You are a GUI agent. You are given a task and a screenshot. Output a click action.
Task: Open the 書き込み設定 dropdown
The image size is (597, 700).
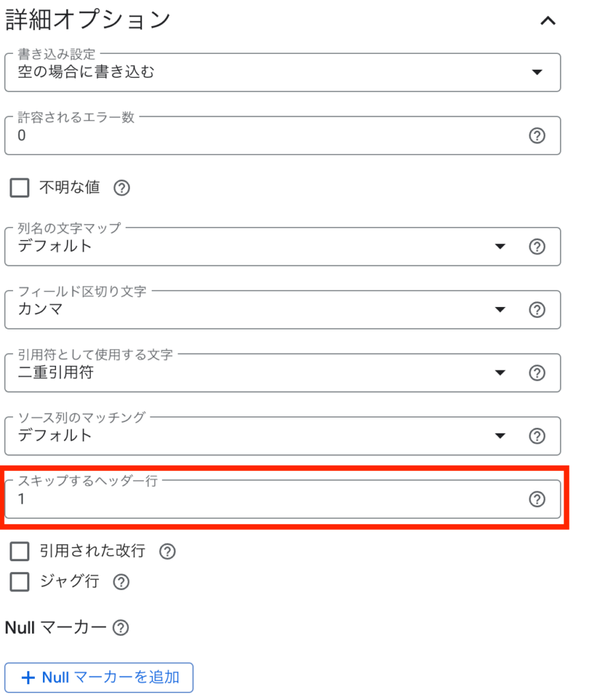point(282,72)
